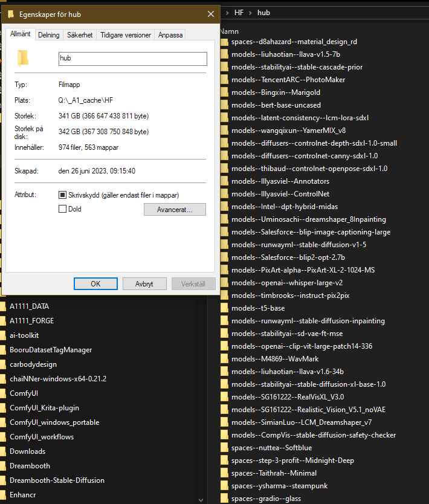Click folder icon of models--liuhaotian--llava-v1.5-7b
Image resolution: width=429 pixels, height=504 pixels.
pyautogui.click(x=224, y=54)
